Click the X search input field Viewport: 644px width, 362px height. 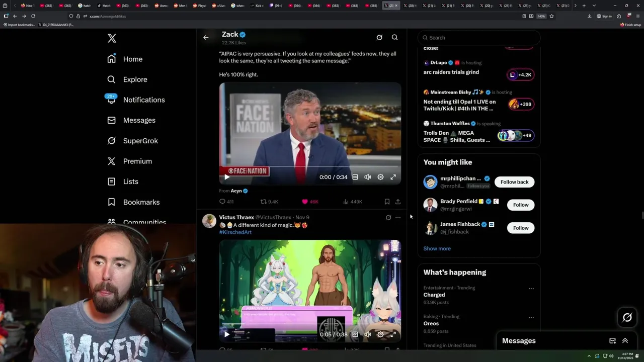pos(479,38)
